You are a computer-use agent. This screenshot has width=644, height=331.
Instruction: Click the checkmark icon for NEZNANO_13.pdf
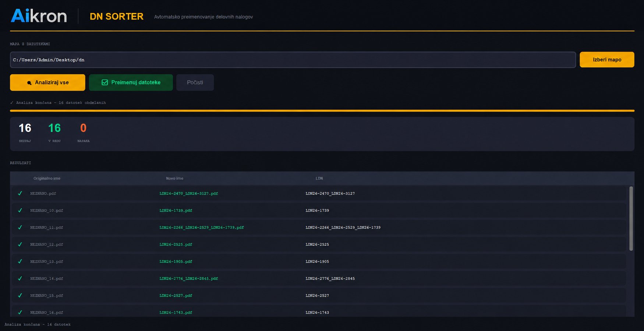click(x=20, y=261)
